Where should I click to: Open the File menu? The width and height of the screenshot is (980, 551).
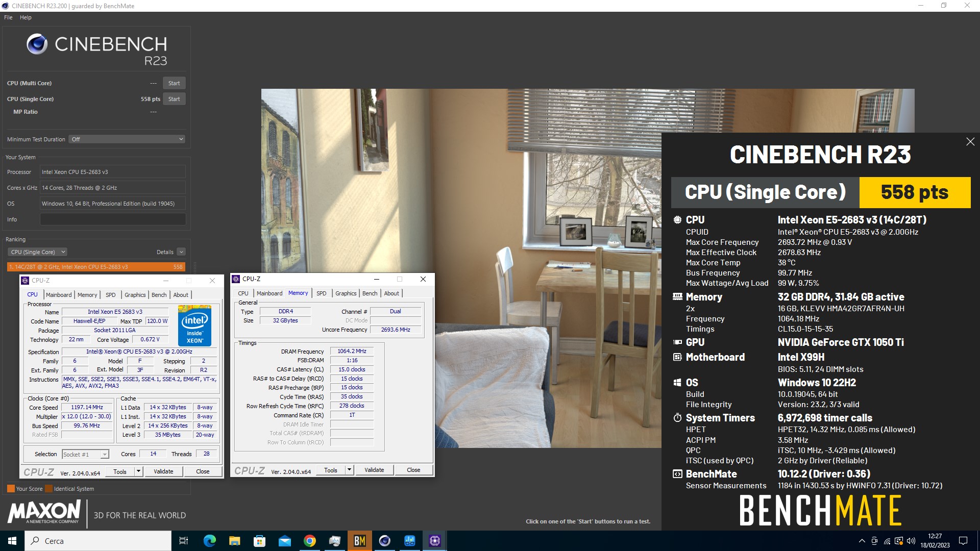click(x=8, y=17)
